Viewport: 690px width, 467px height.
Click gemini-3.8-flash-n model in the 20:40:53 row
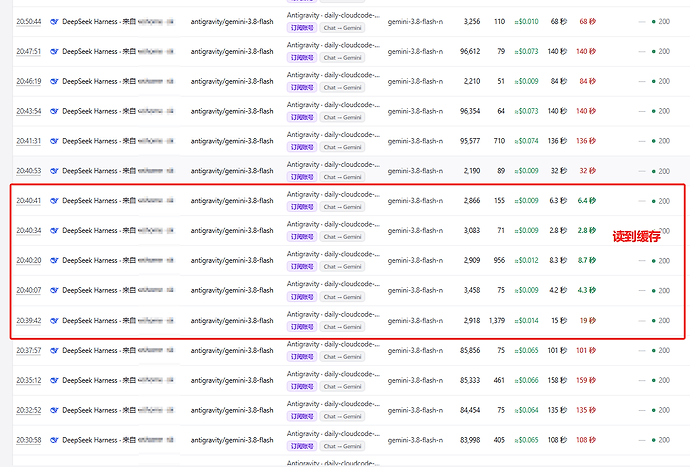[x=415, y=171]
